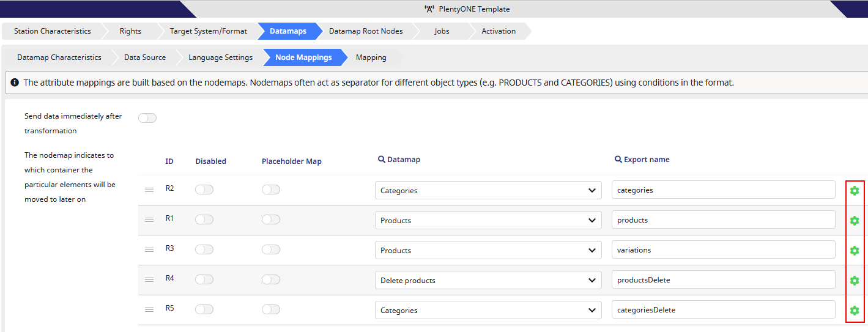Open settings gear for categories row R2
This screenshot has height=332, width=868.
pyautogui.click(x=855, y=191)
